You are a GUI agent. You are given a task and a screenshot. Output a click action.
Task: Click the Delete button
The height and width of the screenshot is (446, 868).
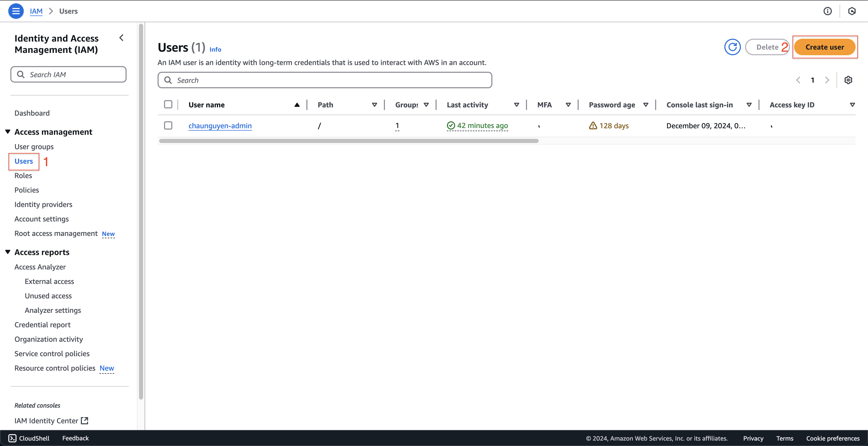(x=767, y=47)
